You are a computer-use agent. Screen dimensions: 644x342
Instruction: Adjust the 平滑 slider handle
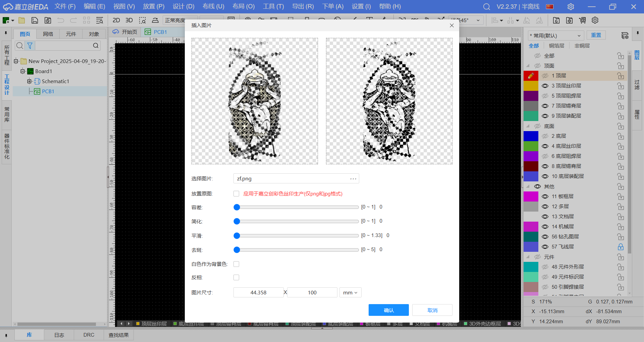pyautogui.click(x=237, y=236)
